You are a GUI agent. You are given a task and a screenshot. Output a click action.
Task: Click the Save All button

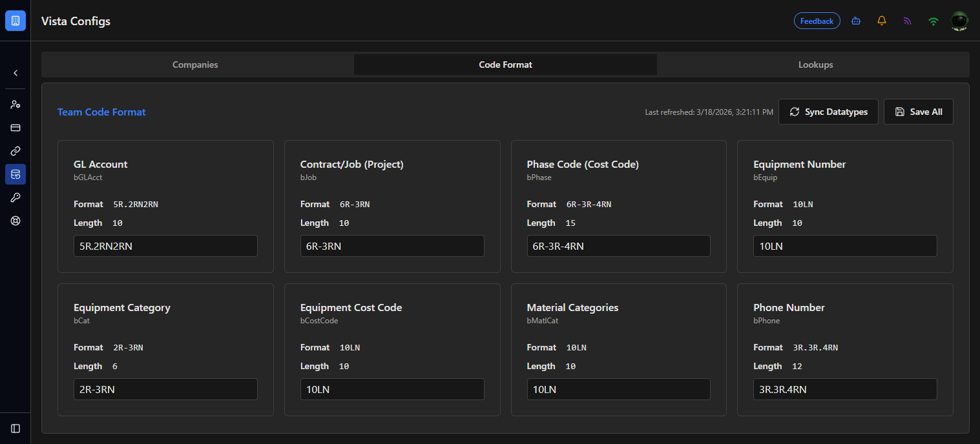[919, 112]
